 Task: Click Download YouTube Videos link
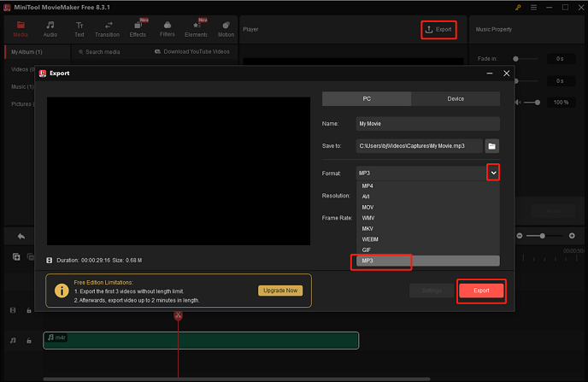192,52
